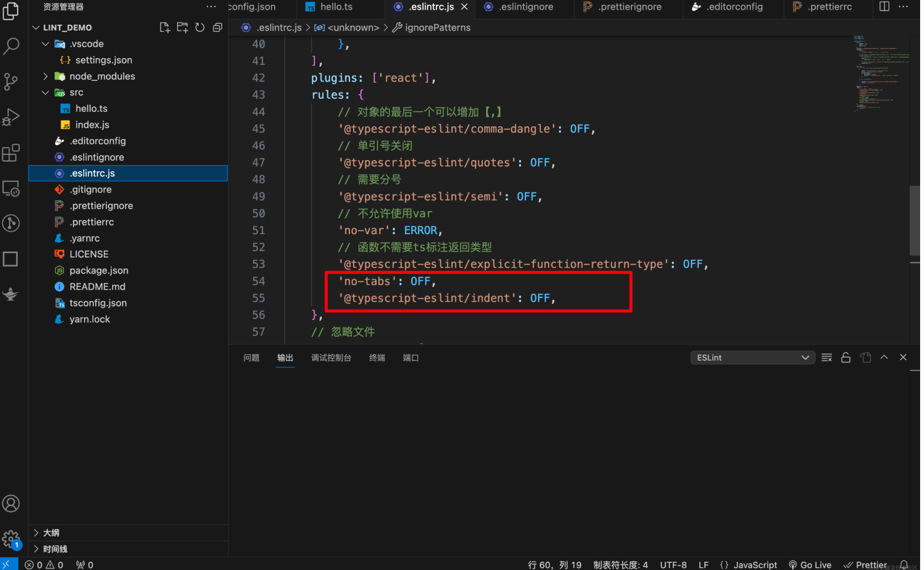Open the remote window status icon
This screenshot has width=924, height=570.
(9, 564)
